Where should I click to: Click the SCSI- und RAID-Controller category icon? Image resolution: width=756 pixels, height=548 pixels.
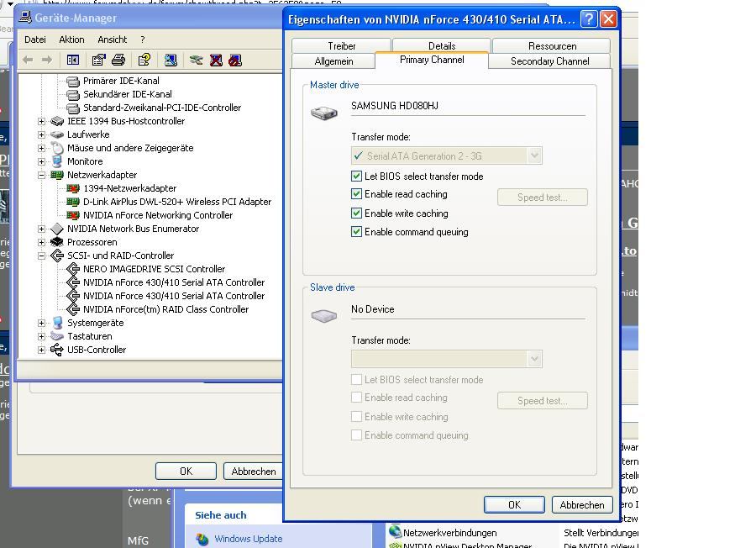pyautogui.click(x=57, y=256)
